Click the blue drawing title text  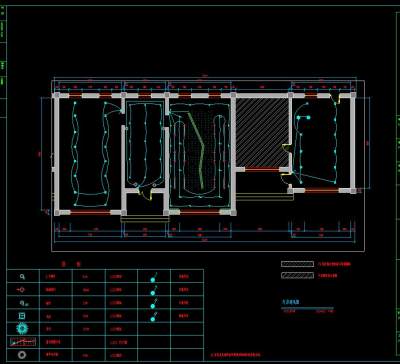click(x=291, y=302)
